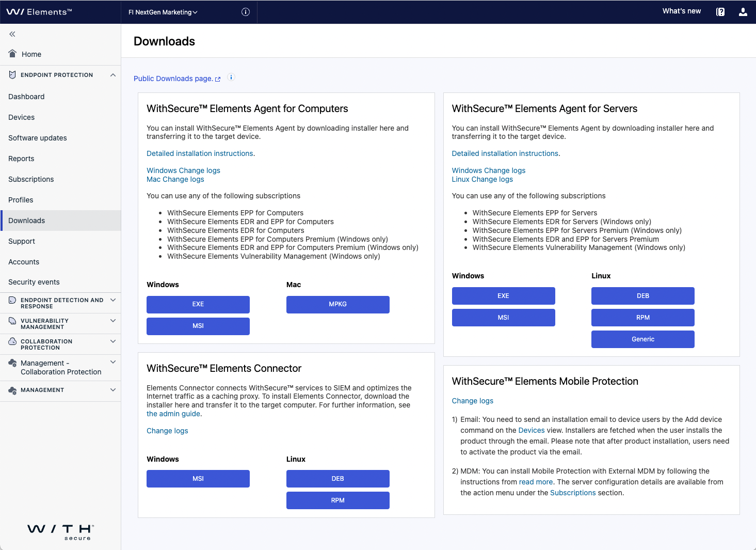Open the Home page via the house icon
The height and width of the screenshot is (550, 756).
(12, 54)
